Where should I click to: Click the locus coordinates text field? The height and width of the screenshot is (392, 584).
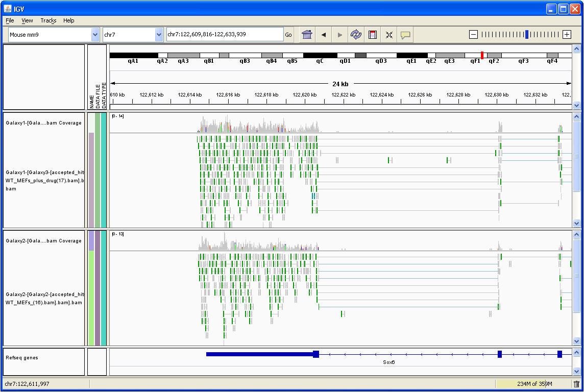coord(225,35)
